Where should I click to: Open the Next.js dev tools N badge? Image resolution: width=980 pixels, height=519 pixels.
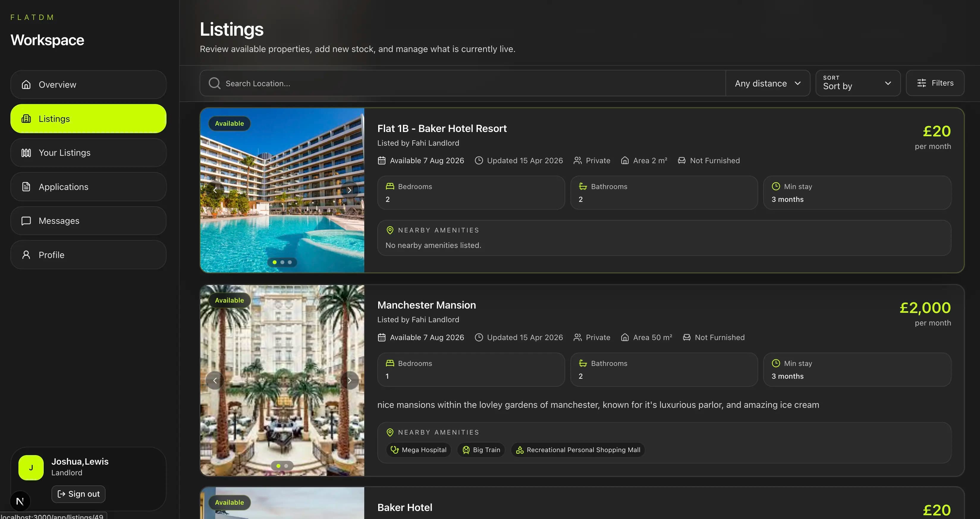click(x=20, y=501)
